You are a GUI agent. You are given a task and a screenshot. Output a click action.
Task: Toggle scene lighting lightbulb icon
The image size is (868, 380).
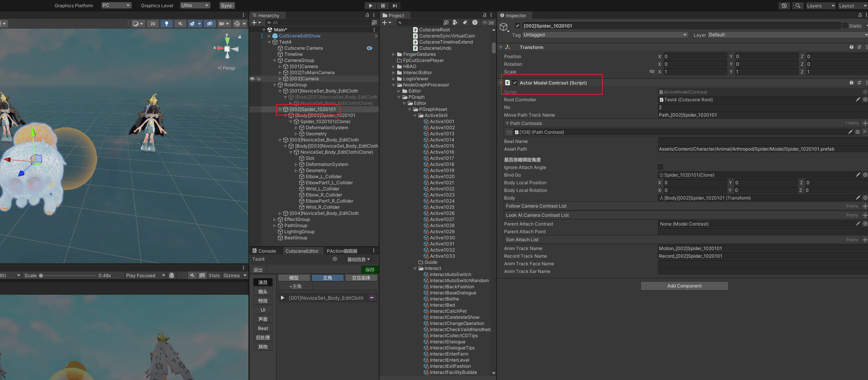[x=166, y=24]
